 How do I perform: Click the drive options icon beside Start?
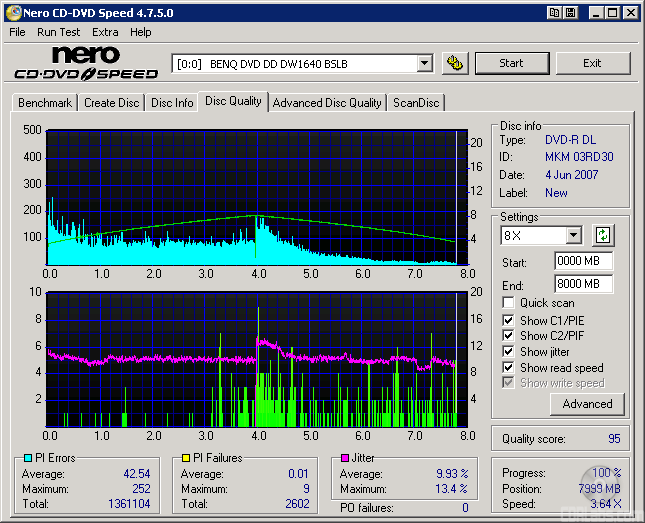click(x=455, y=63)
